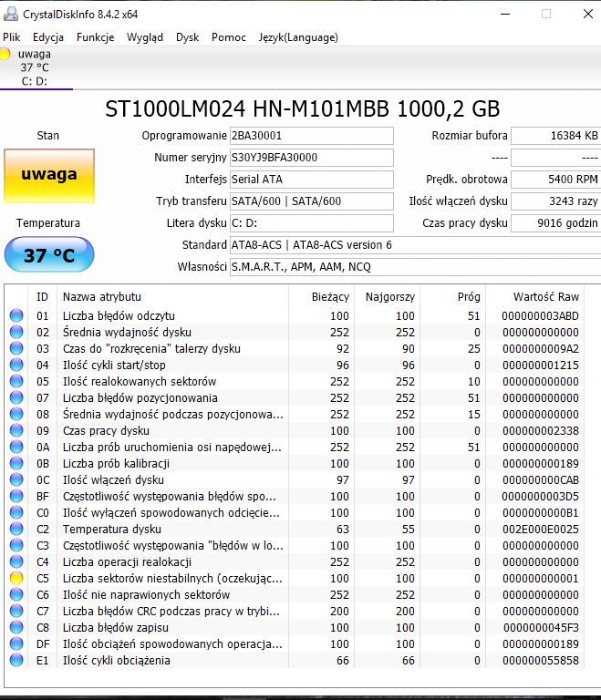Click the ID column header
The height and width of the screenshot is (700, 601).
coord(43,297)
